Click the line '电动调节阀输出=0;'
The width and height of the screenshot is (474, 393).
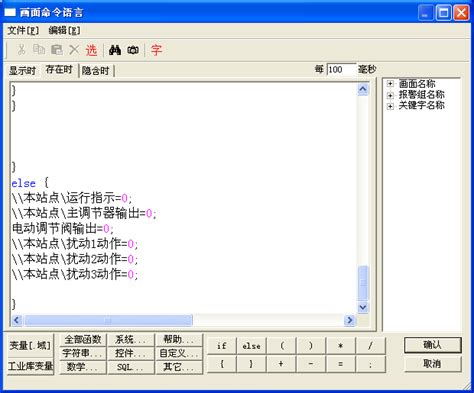click(63, 229)
